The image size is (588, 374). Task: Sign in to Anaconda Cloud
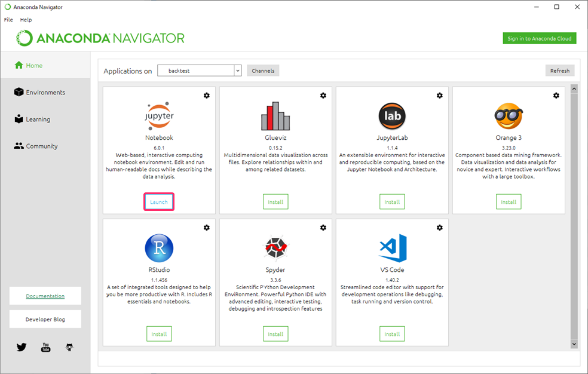click(539, 38)
